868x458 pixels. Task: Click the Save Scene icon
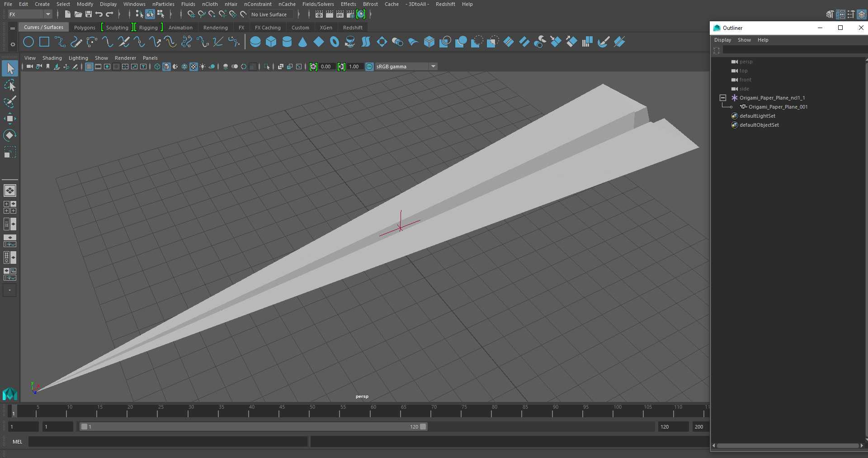pos(89,14)
